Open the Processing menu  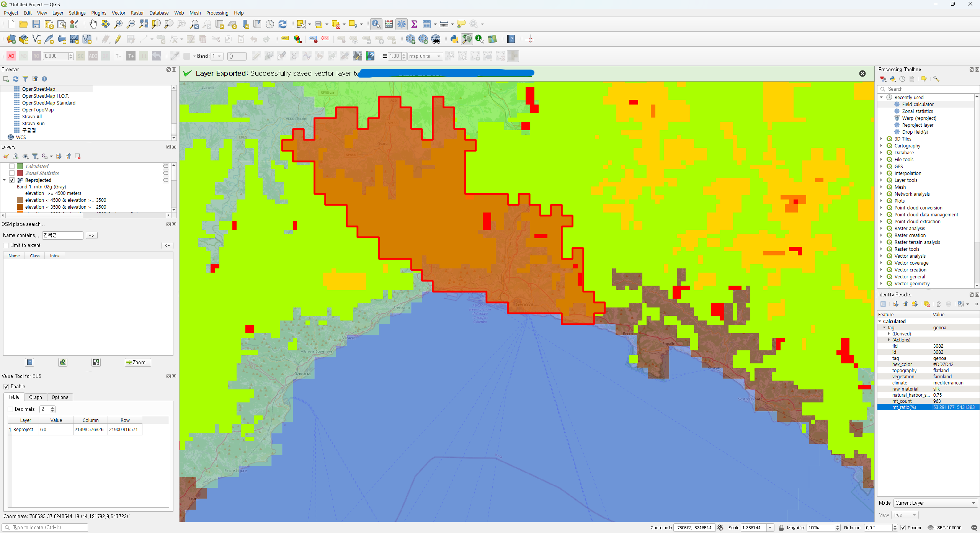[x=217, y=13]
